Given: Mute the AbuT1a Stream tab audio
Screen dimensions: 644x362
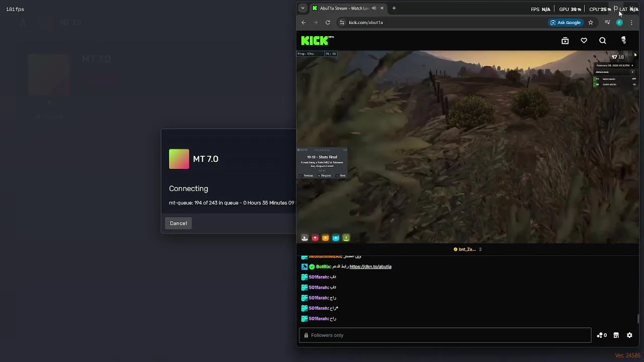Looking at the screenshot, I should (374, 8).
